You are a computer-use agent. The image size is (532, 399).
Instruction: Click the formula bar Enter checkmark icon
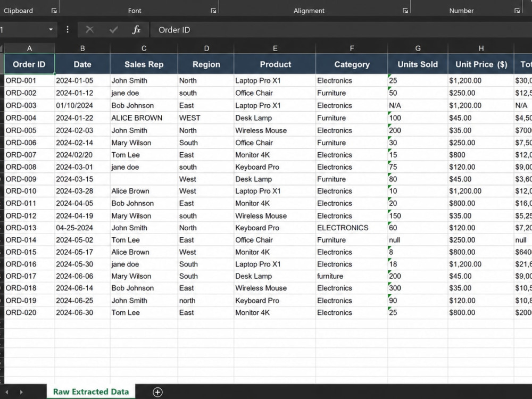113,30
